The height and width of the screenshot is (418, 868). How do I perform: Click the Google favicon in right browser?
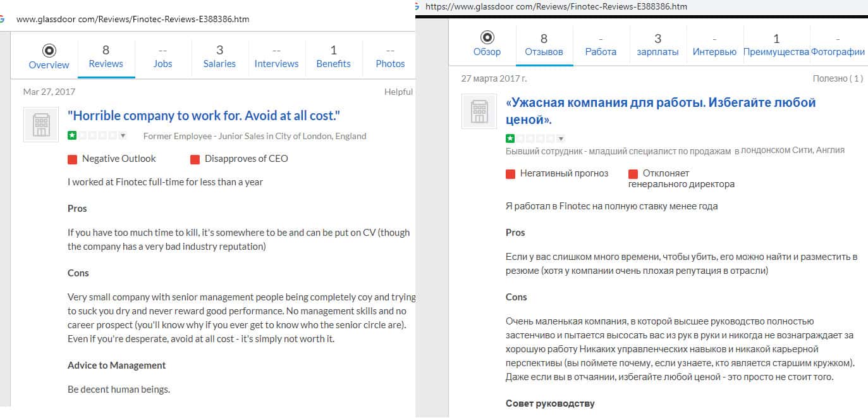(415, 6)
